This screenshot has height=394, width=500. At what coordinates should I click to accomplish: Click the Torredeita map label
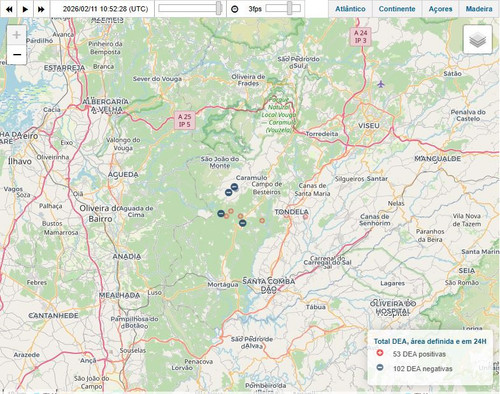[x=322, y=134]
